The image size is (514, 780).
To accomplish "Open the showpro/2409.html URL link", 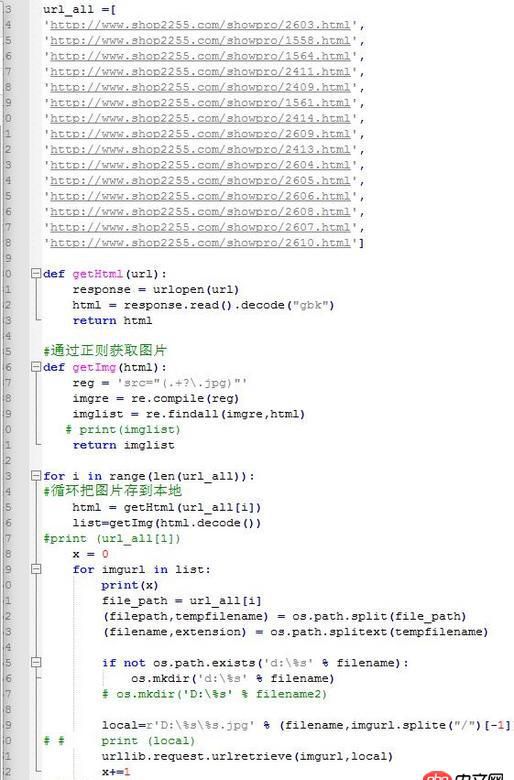I will 200,87.
